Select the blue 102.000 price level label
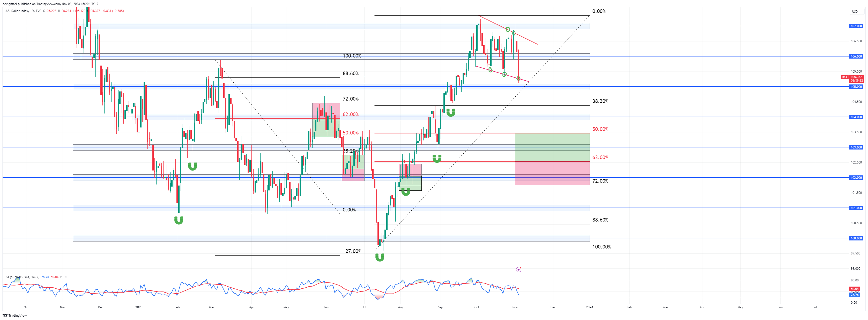The width and height of the screenshot is (868, 320). [856, 177]
